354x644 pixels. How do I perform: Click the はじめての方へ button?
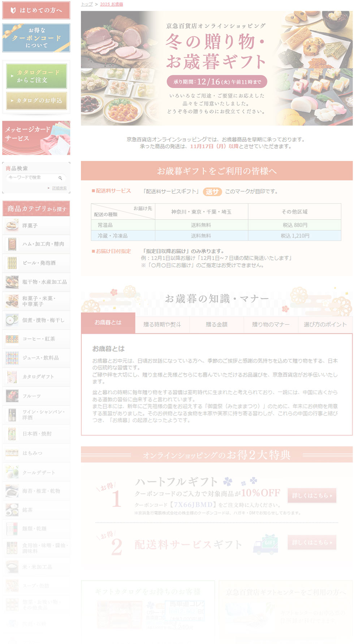[x=36, y=10]
